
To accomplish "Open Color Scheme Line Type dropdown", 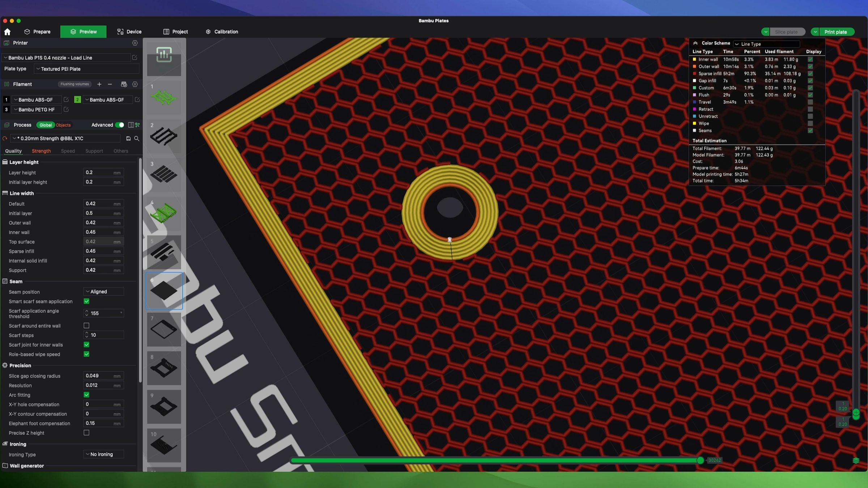I will tap(766, 44).
